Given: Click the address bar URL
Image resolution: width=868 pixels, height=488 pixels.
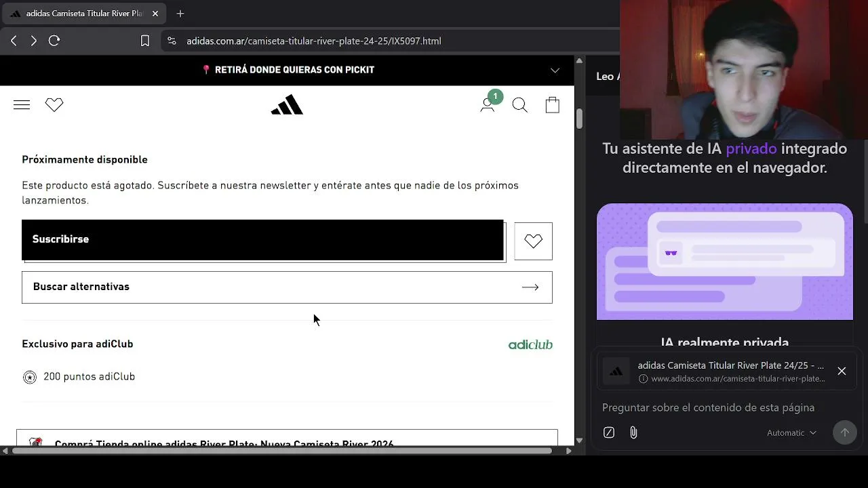Looking at the screenshot, I should pyautogui.click(x=314, y=41).
